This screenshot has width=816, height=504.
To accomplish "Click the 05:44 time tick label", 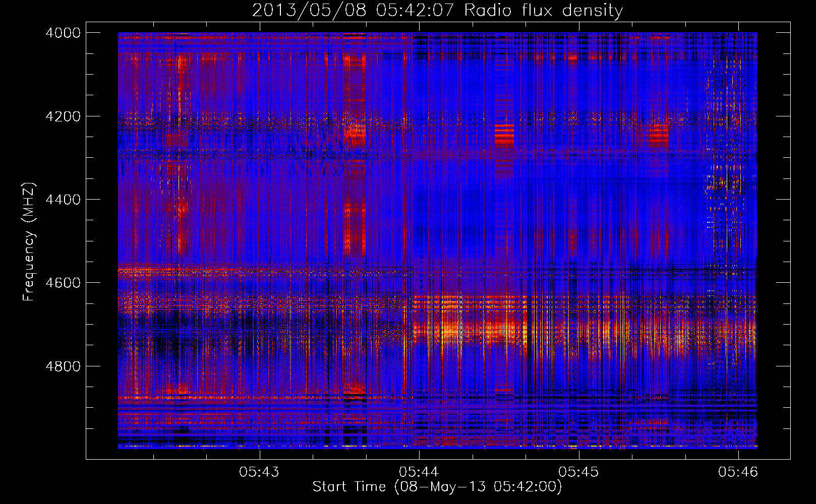I will 419,472.
